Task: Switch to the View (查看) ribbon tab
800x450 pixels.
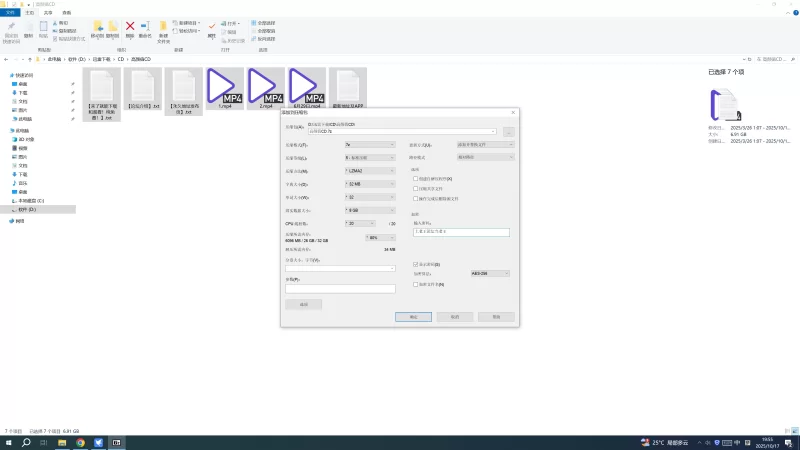Action: click(x=66, y=12)
